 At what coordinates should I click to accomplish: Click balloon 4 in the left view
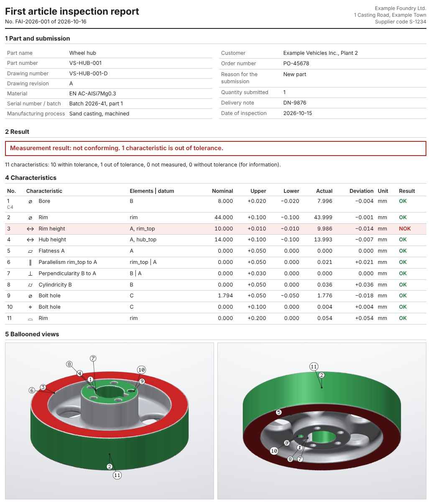(79, 373)
